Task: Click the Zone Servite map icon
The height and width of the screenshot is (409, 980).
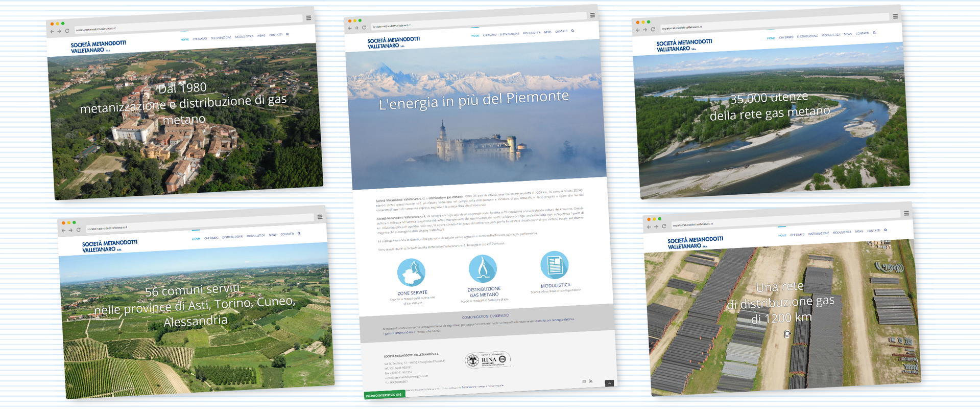Action: click(x=411, y=272)
